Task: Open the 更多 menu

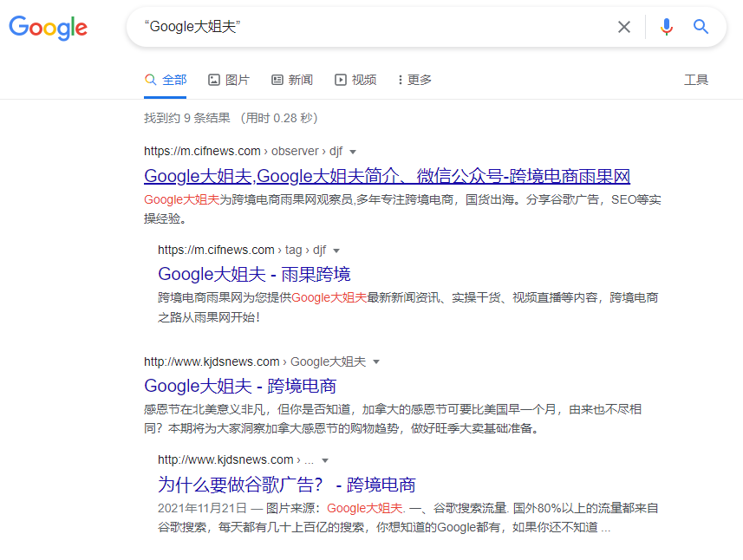Action: 414,80
